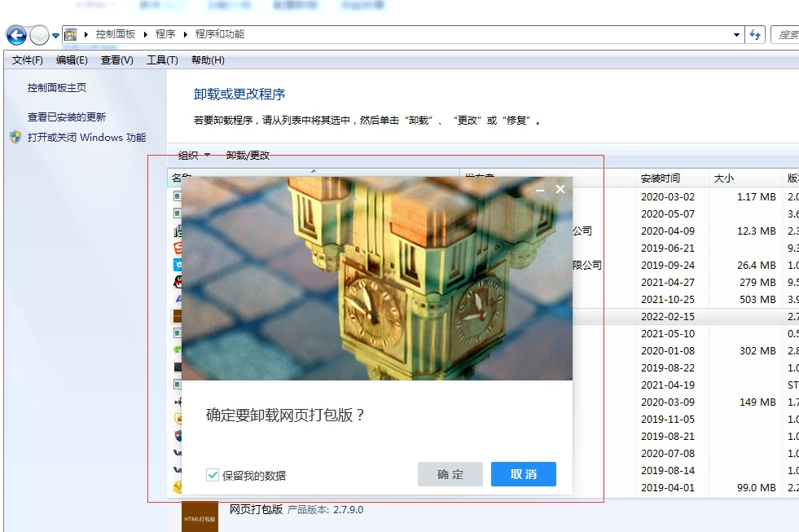799x532 pixels.
Task: Click the address bar refresh button
Action: pos(755,35)
